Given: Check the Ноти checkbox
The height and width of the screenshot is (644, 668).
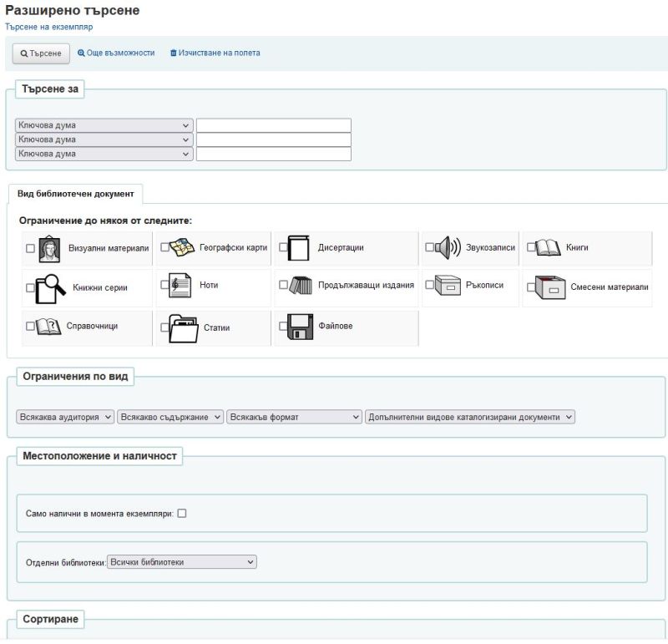Looking at the screenshot, I should (164, 284).
